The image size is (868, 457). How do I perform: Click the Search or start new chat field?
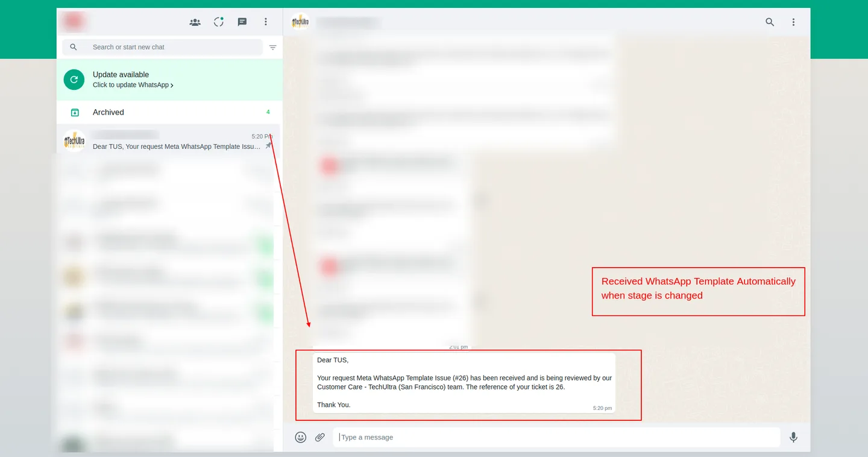(x=163, y=47)
